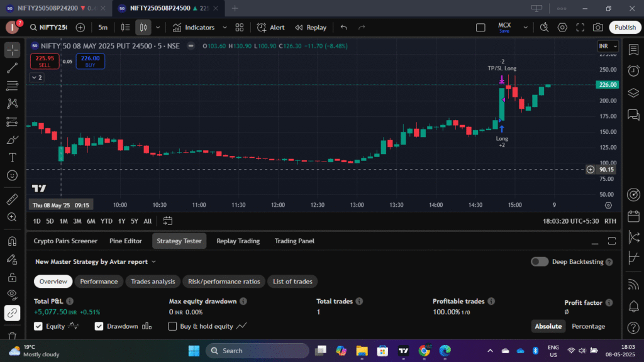Choose the XABCD pattern tool

click(13, 104)
